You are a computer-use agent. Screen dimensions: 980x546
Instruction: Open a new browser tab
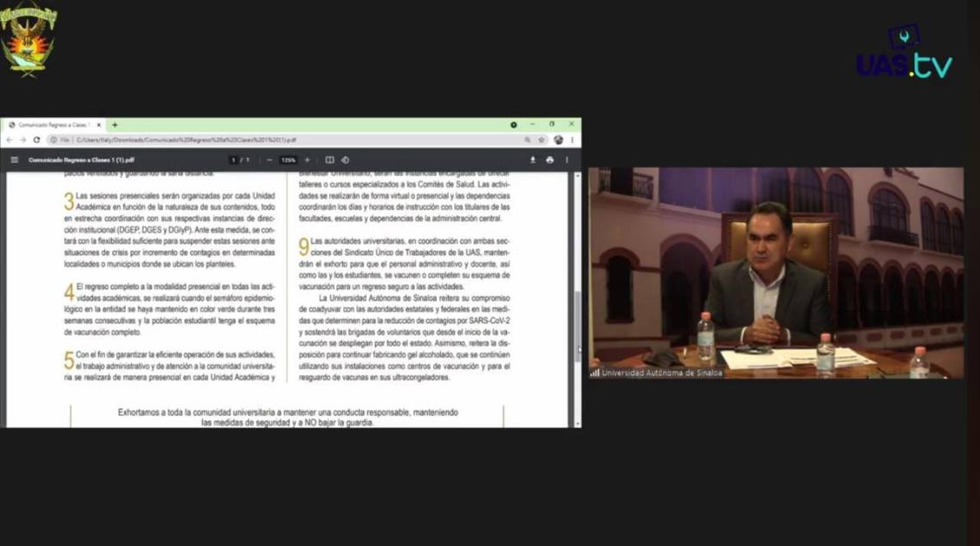(114, 125)
